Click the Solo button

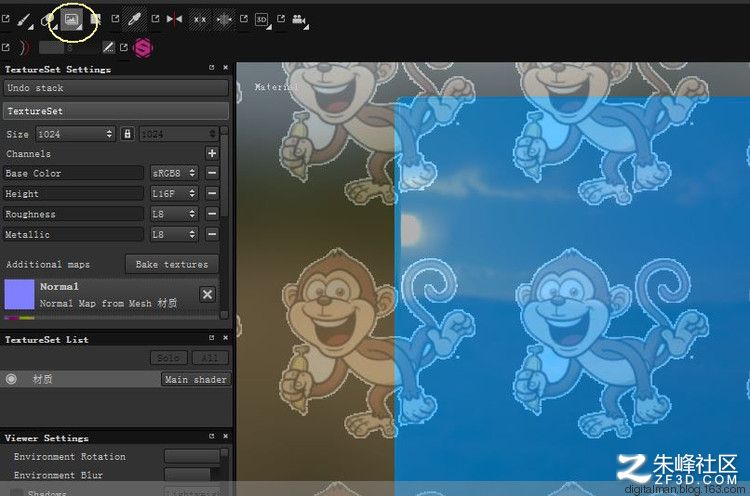169,357
